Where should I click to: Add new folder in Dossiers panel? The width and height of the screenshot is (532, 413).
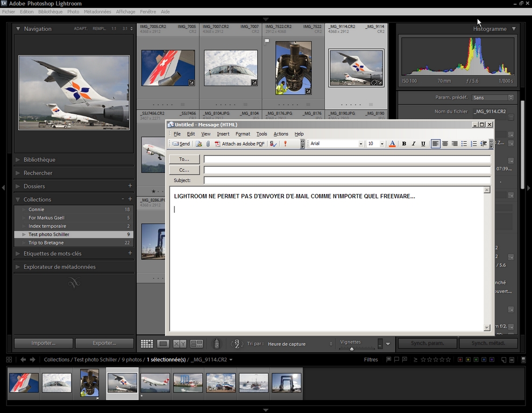point(130,186)
